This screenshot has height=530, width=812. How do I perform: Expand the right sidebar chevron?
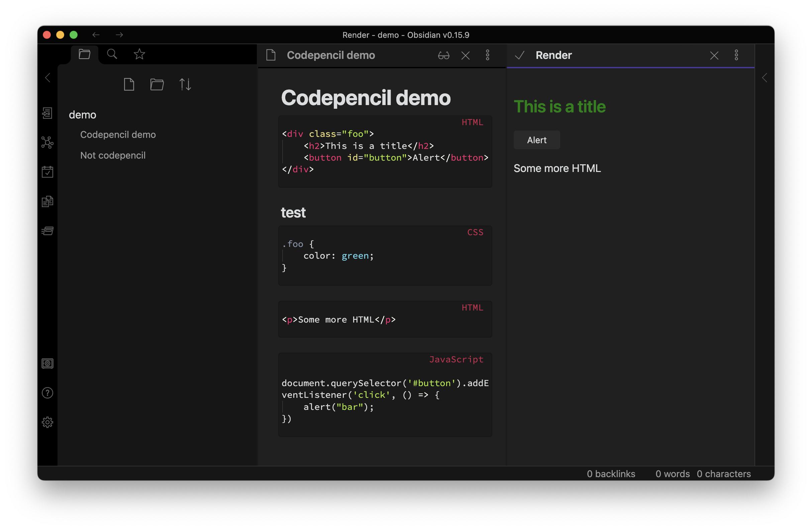tap(765, 78)
